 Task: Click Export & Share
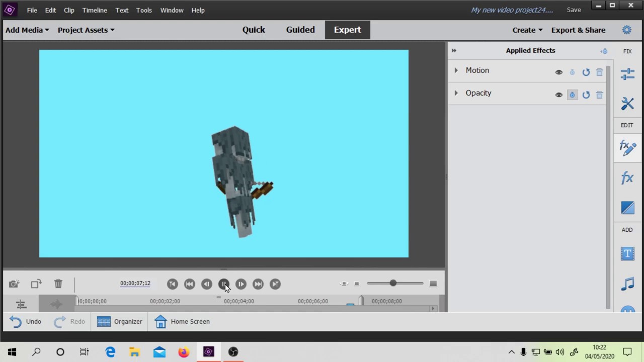click(x=578, y=30)
